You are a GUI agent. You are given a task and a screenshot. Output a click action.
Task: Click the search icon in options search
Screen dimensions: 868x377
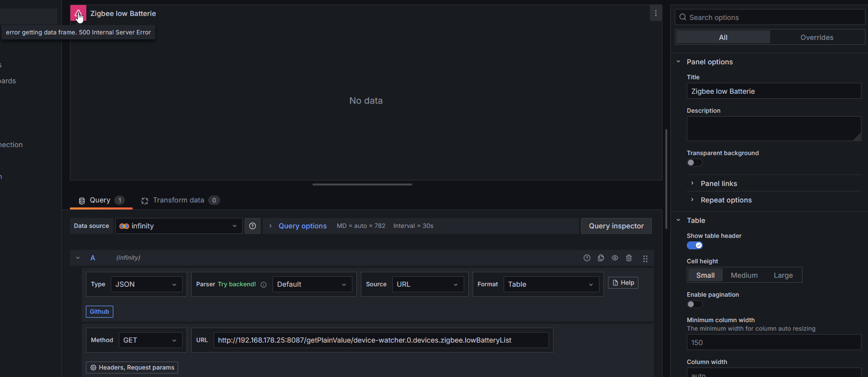click(x=683, y=17)
